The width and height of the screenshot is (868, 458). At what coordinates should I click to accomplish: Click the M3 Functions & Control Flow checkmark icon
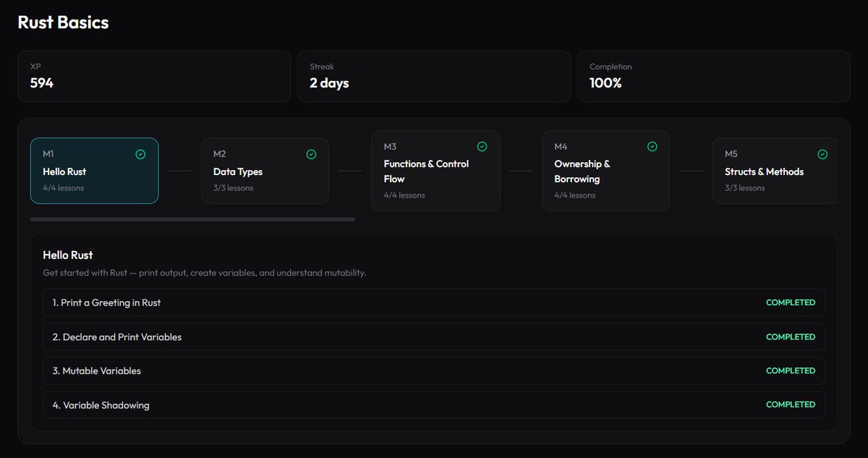[x=482, y=146]
